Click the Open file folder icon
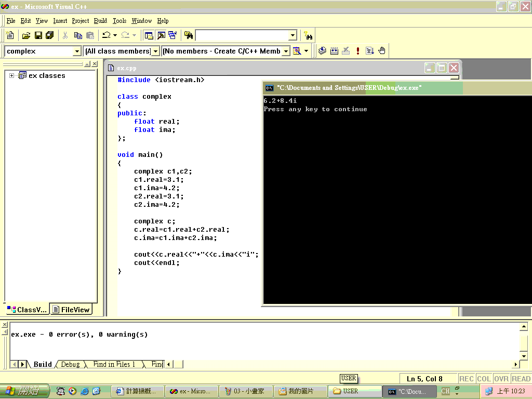 (x=26, y=35)
